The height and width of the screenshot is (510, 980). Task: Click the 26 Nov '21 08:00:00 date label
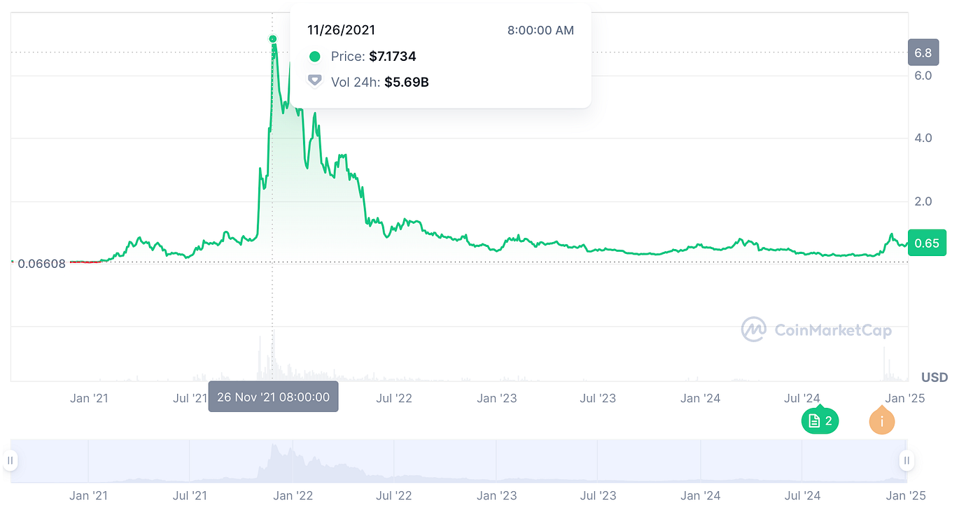(x=274, y=397)
